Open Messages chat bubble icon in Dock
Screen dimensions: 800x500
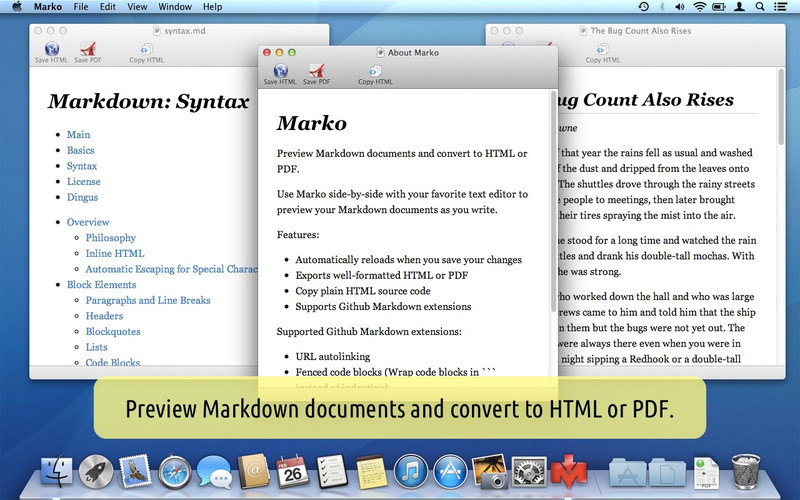click(x=214, y=472)
